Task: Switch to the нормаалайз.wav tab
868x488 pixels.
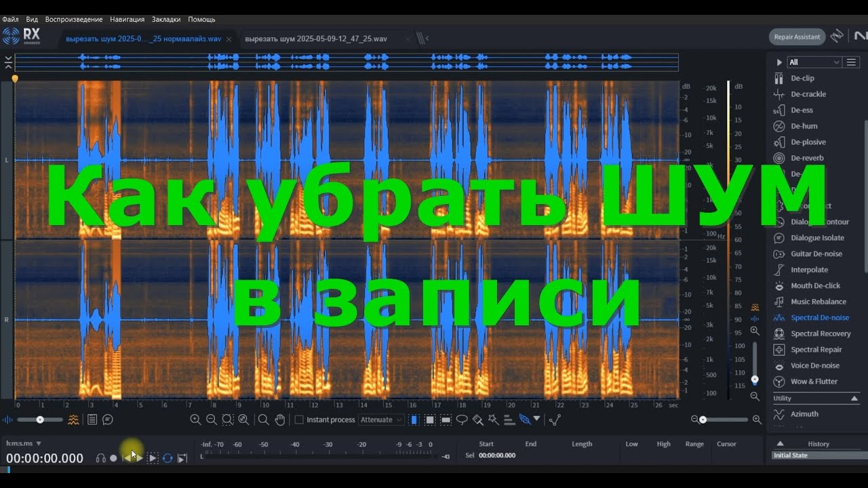Action: pos(143,39)
